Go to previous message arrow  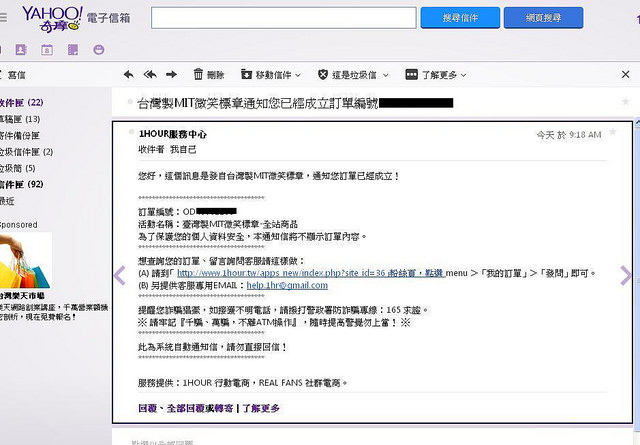120,275
